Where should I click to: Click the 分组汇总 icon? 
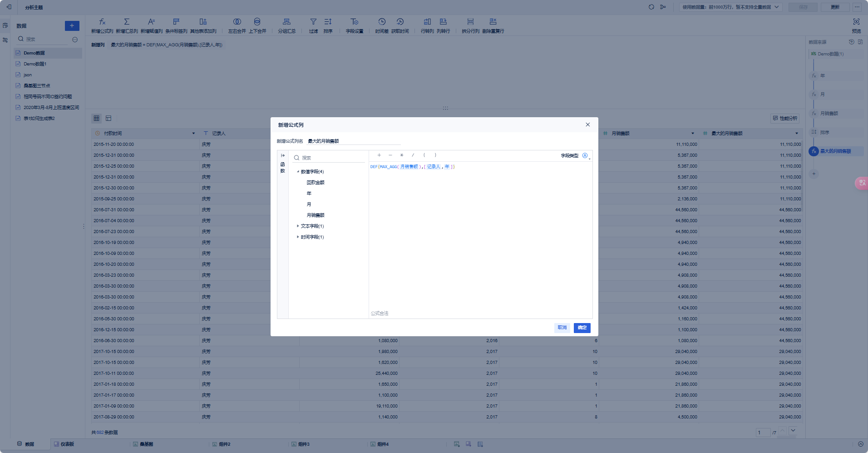point(286,22)
